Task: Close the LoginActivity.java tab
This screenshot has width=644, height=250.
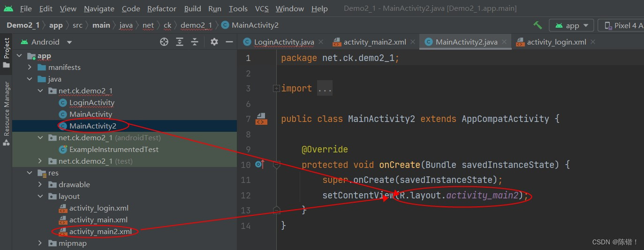Action: point(321,42)
